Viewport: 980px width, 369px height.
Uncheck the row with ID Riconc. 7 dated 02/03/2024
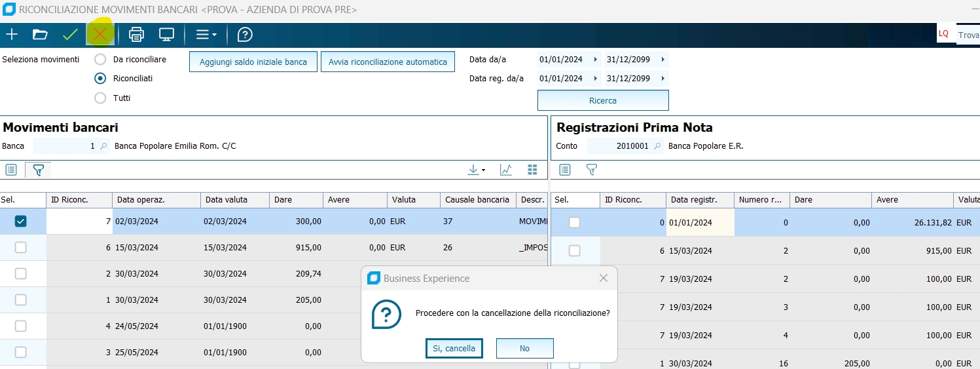pyautogui.click(x=21, y=222)
